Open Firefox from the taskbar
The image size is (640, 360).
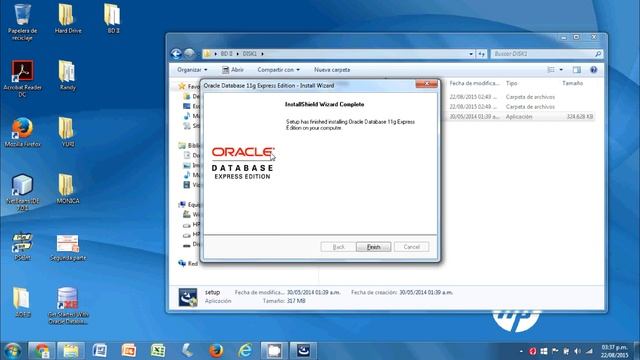216,351
